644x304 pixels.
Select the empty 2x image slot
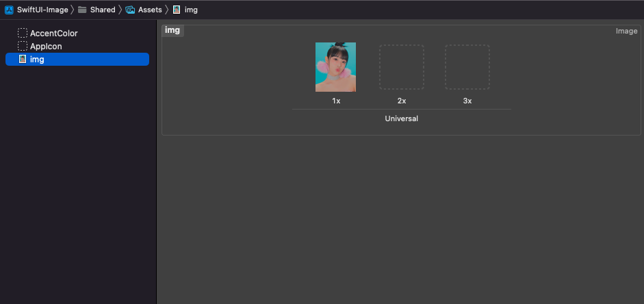tap(402, 67)
